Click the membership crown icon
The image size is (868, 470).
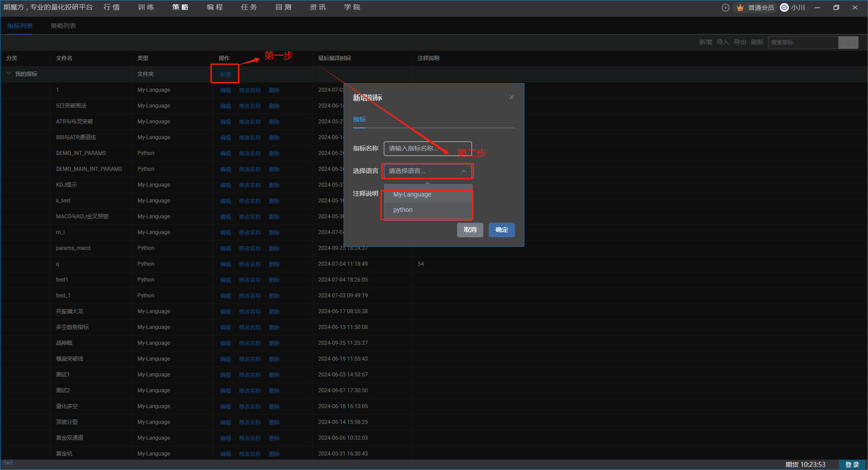[x=740, y=8]
